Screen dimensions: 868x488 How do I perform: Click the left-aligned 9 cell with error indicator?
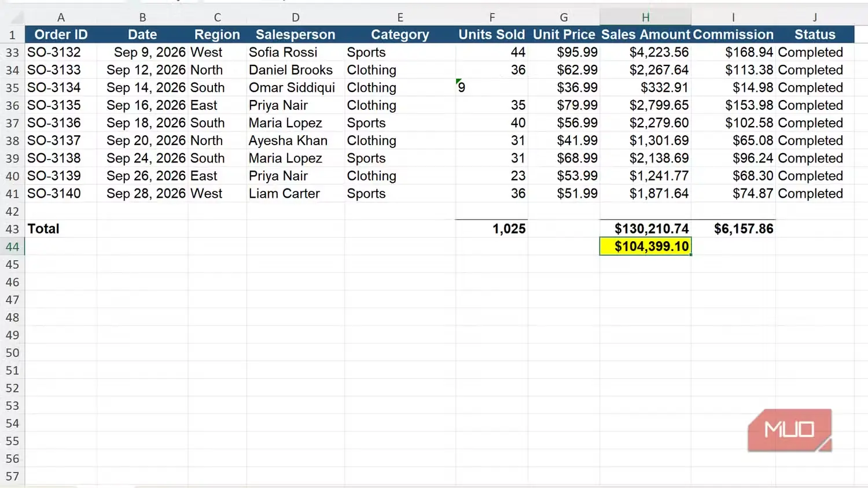492,88
